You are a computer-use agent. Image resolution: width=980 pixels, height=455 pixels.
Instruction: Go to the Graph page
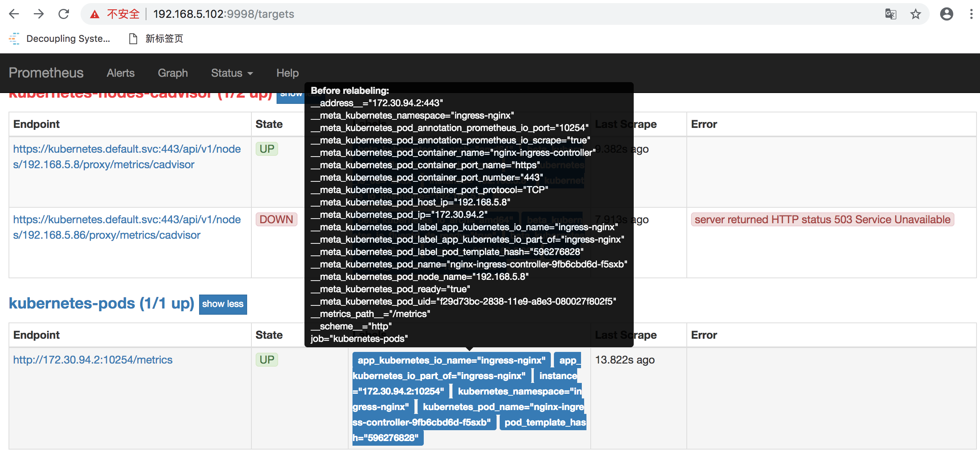[173, 73]
